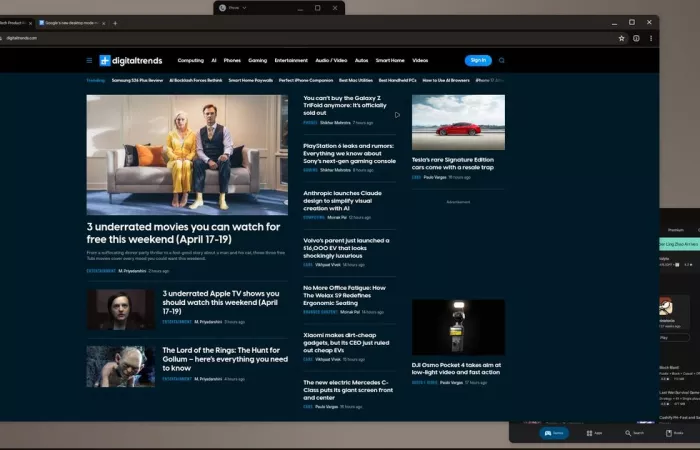Open the hamburger menu on Digital Trends

(x=89, y=60)
